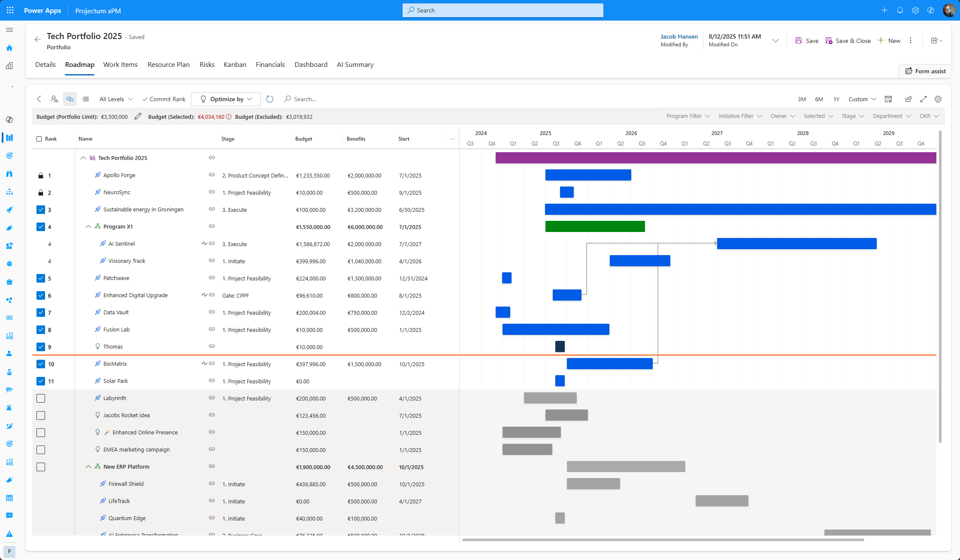Screen dimensions: 960x560
Task: Open the Department filter dropdown
Action: coord(892,116)
